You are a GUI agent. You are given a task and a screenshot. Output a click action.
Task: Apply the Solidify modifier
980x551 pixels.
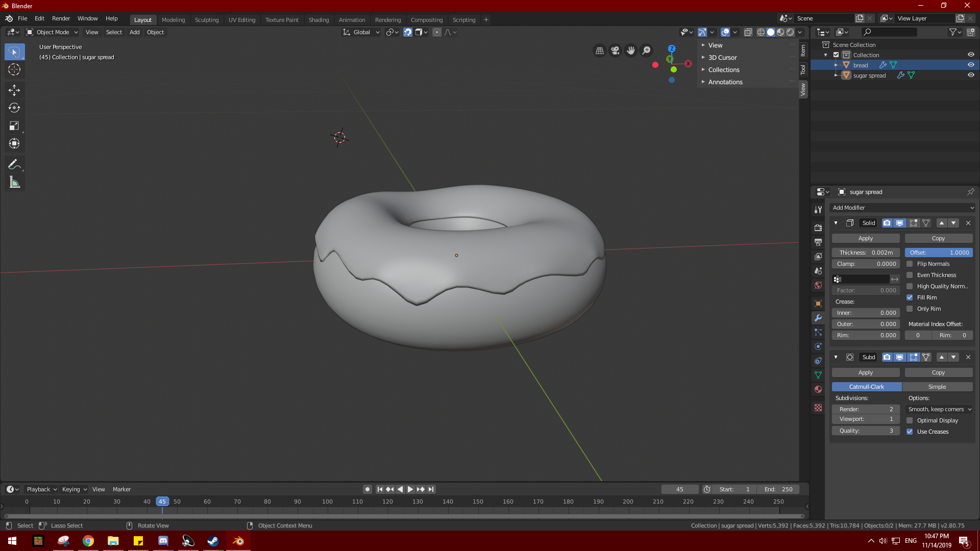click(866, 238)
